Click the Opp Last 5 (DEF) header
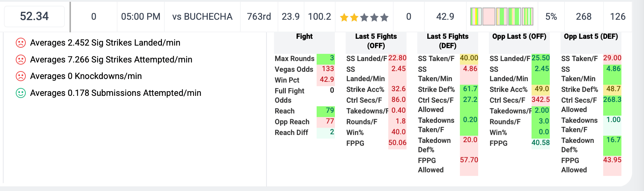The image size is (644, 191). pos(591,36)
